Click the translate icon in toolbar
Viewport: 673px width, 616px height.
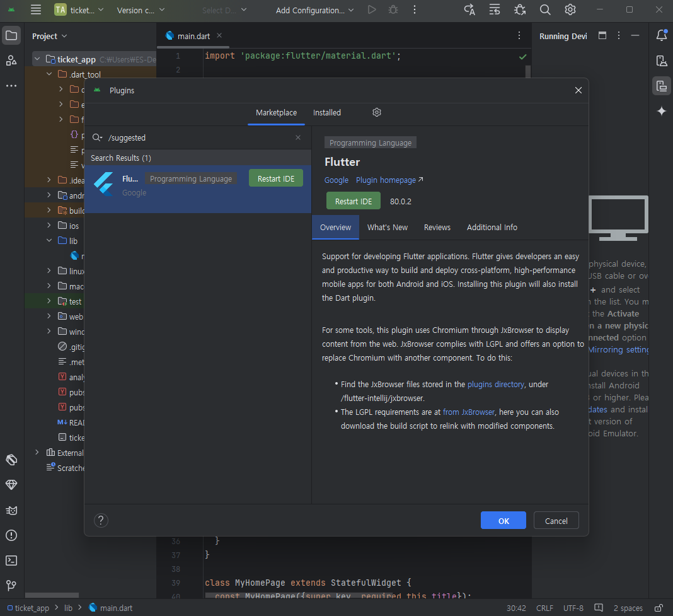click(x=469, y=10)
